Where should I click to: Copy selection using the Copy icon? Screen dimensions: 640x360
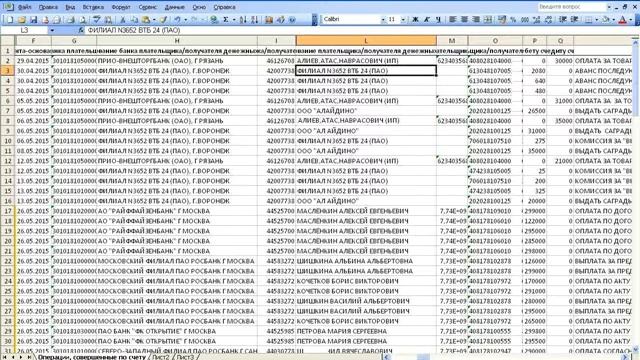pos(134,20)
